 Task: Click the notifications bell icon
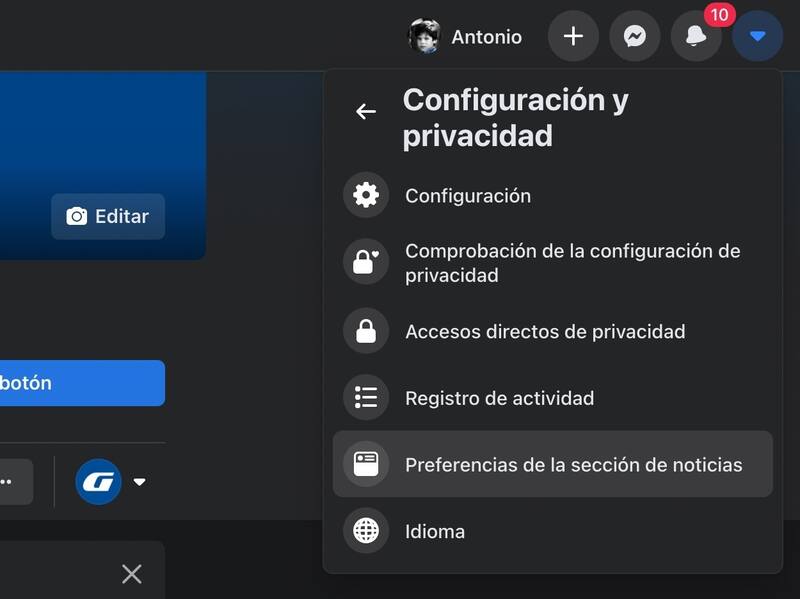pos(696,37)
